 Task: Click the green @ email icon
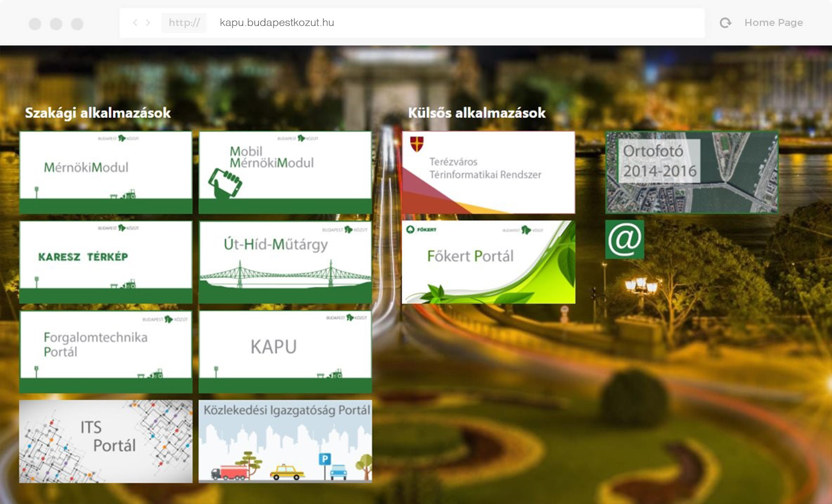click(625, 239)
